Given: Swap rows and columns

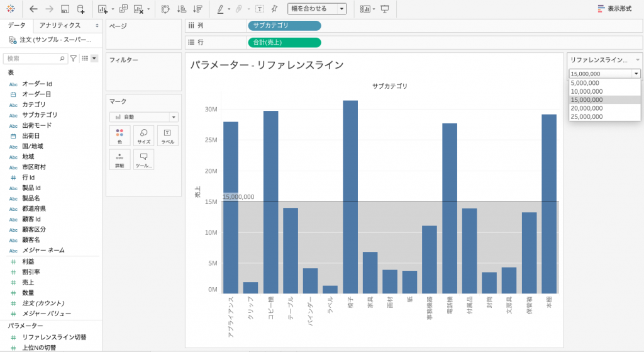Looking at the screenshot, I should pos(165,9).
